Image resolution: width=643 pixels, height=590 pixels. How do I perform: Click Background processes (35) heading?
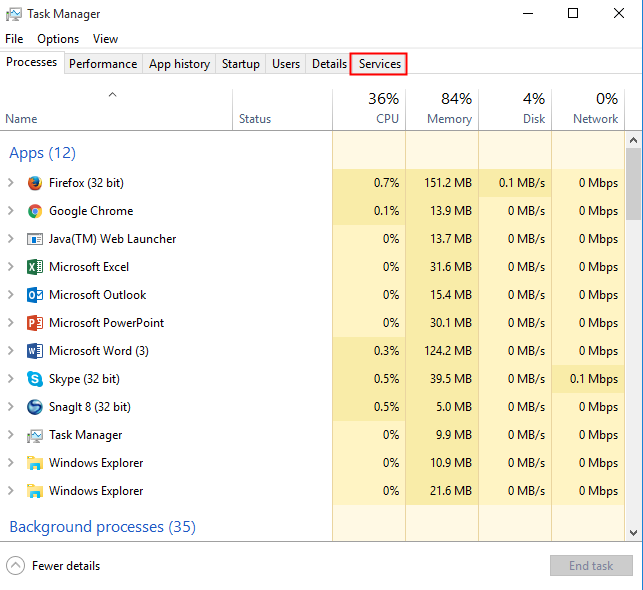[x=103, y=527]
